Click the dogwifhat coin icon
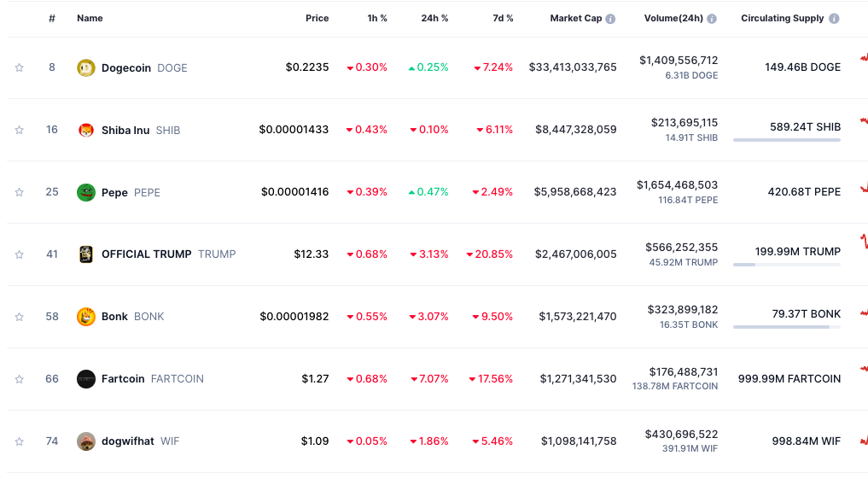 click(x=86, y=441)
